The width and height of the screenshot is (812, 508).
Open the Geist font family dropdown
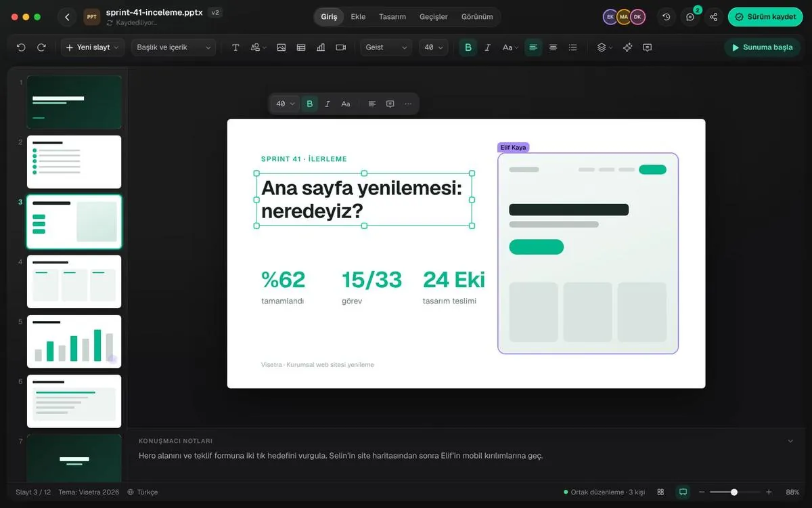(386, 47)
